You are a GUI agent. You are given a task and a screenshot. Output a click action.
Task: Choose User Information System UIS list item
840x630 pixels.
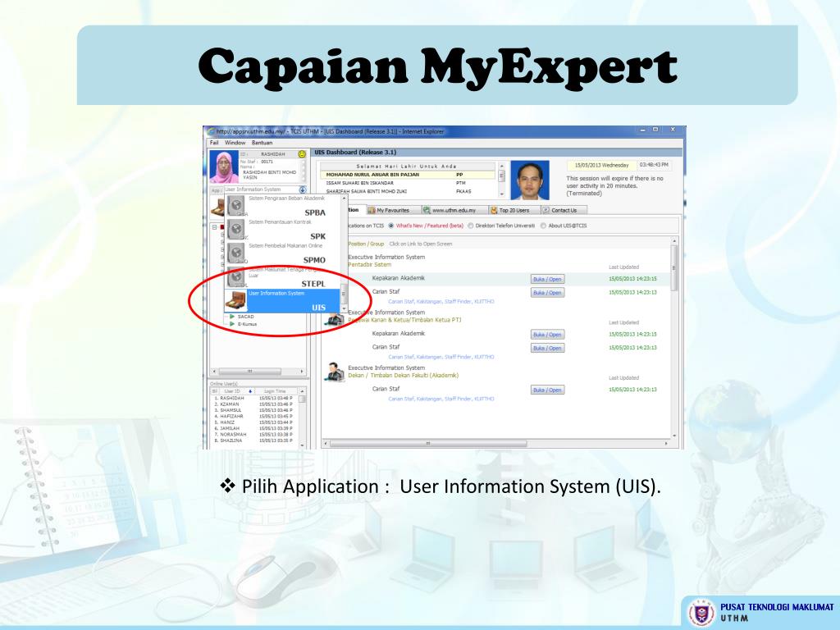click(x=282, y=301)
